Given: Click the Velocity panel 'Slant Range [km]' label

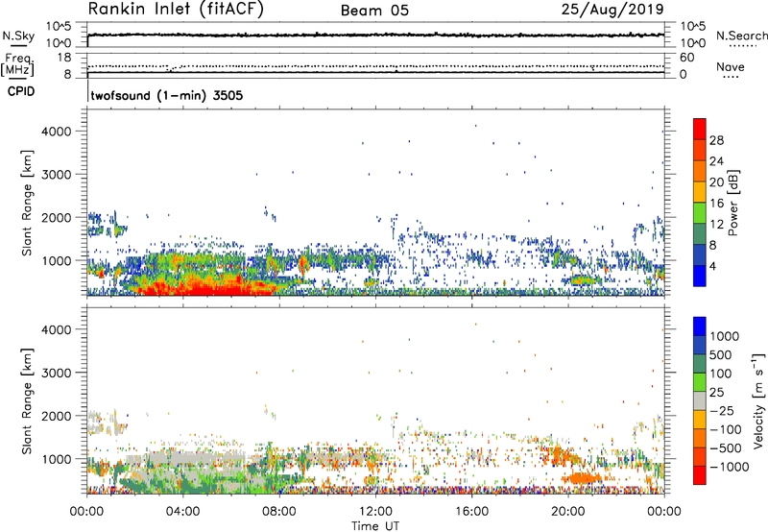Looking at the screenshot, I should point(27,401).
